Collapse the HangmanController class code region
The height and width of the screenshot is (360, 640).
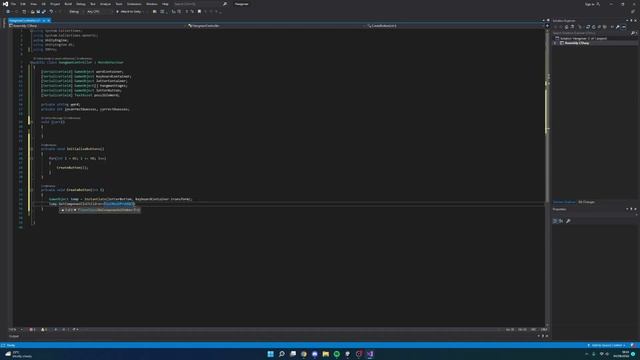point(32,62)
